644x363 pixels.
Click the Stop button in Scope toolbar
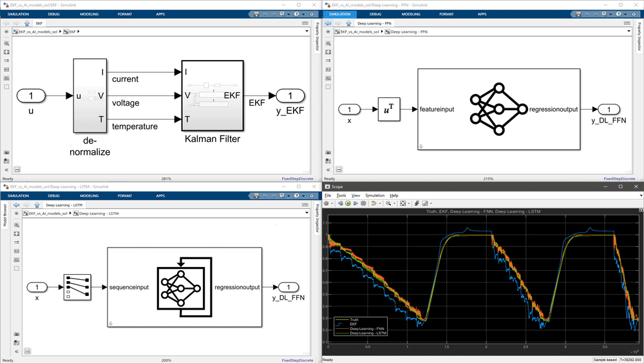[363, 203]
